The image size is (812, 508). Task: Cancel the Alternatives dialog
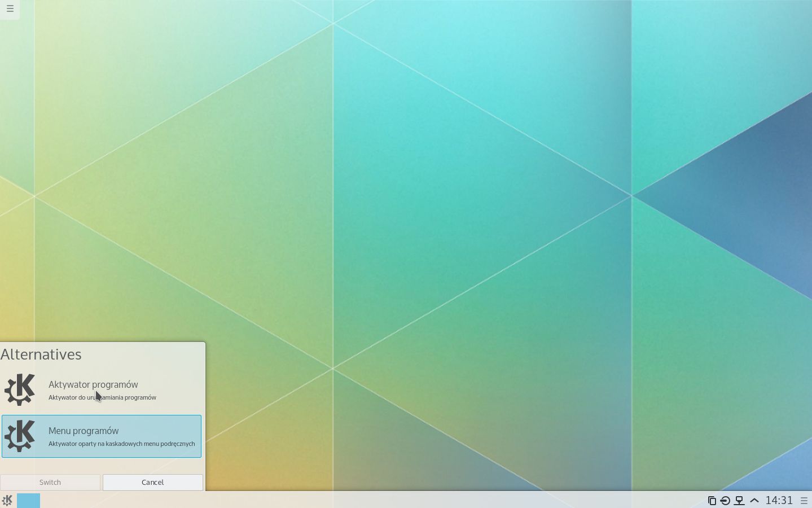(x=153, y=482)
